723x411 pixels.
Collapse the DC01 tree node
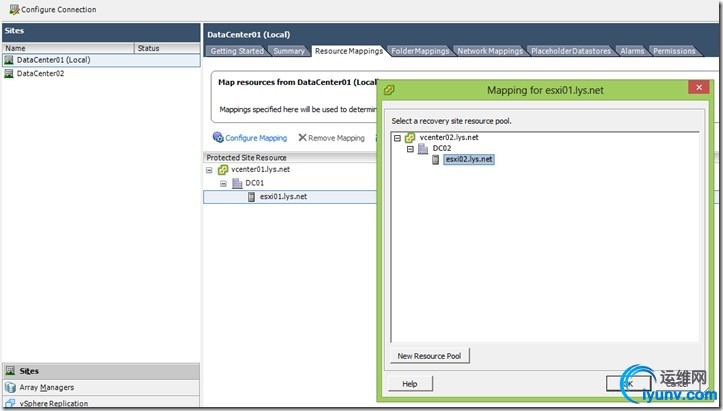224,184
